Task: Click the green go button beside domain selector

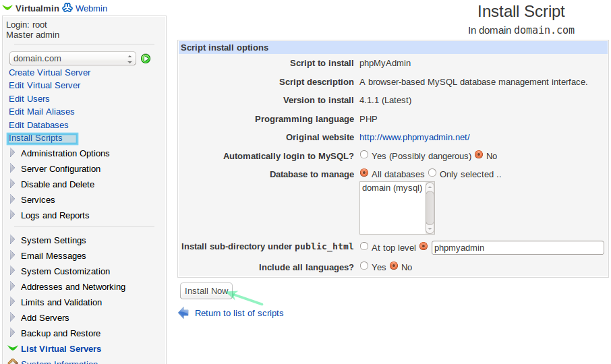Action: (146, 59)
